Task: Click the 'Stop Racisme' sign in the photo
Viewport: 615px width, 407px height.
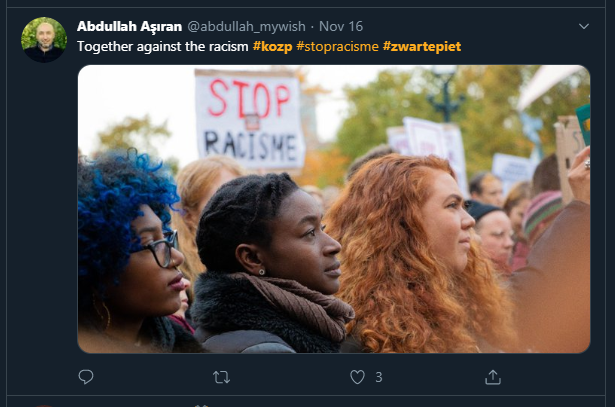Action: tap(249, 119)
